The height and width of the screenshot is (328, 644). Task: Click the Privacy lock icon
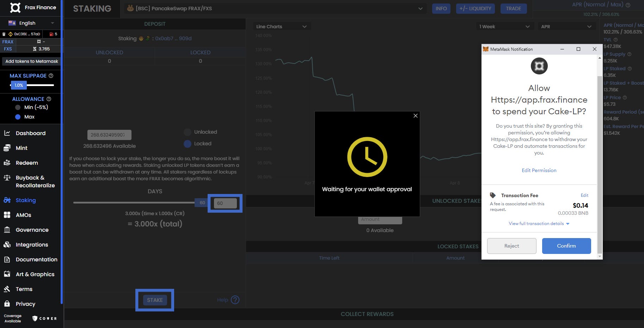[7, 304]
